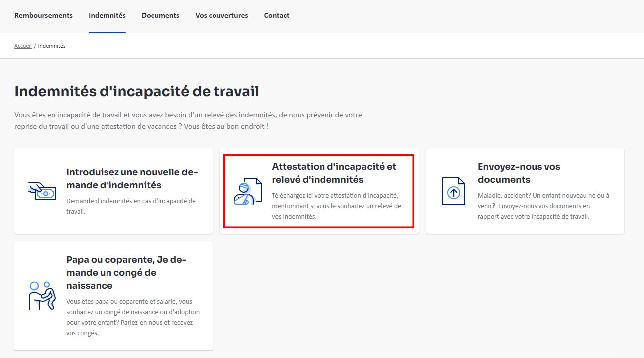Image resolution: width=644 pixels, height=358 pixels.
Task: Select the Indemnités tab
Action: 107,15
